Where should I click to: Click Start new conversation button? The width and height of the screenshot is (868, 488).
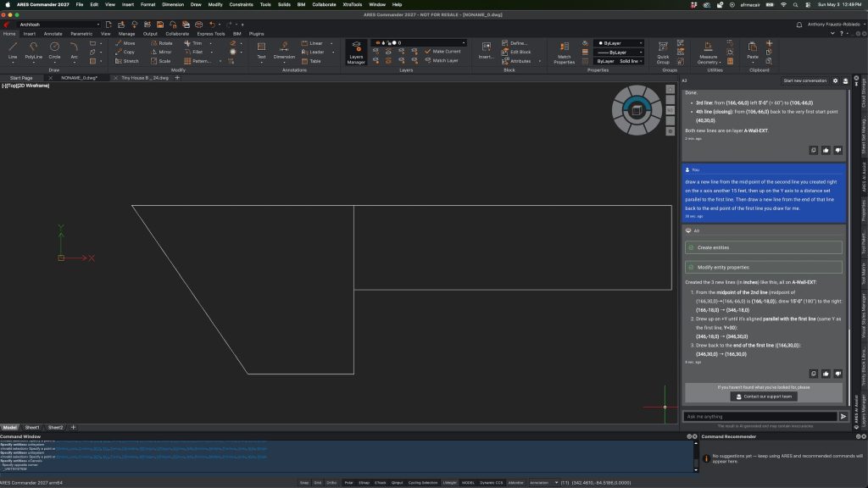pyautogui.click(x=805, y=80)
